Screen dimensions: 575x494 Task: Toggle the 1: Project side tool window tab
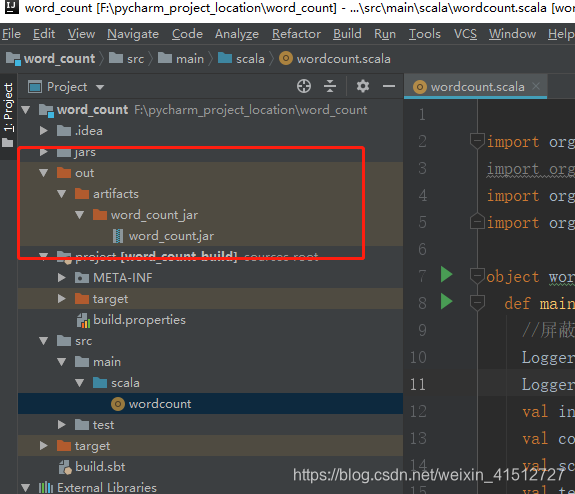(x=8, y=115)
